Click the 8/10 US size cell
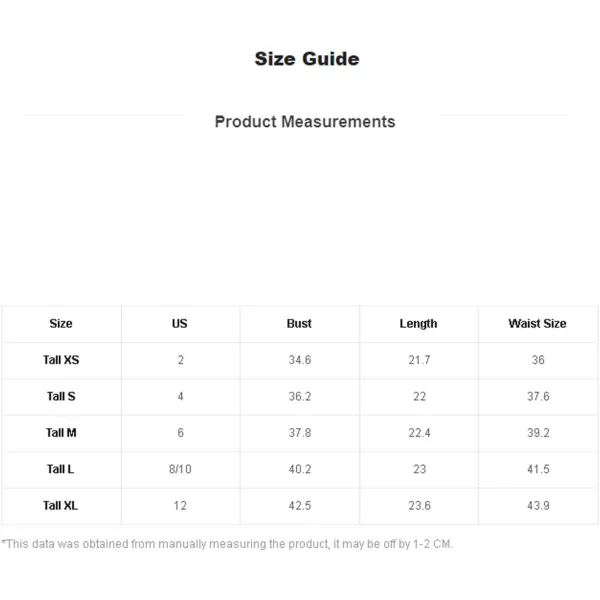Image resolution: width=600 pixels, height=600 pixels. click(x=180, y=469)
